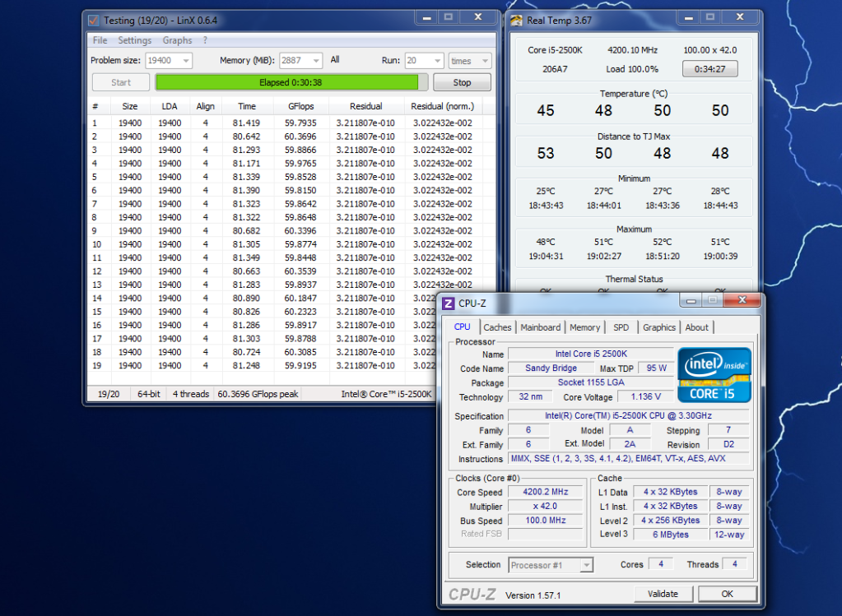Click the green Elapsed progress bar
The width and height of the screenshot is (842, 616).
point(291,82)
